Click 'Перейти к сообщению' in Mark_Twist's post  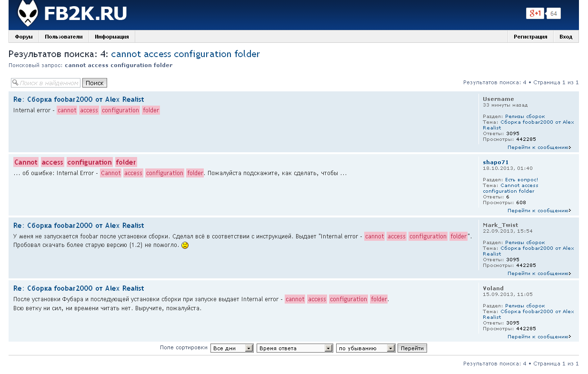[539, 274]
